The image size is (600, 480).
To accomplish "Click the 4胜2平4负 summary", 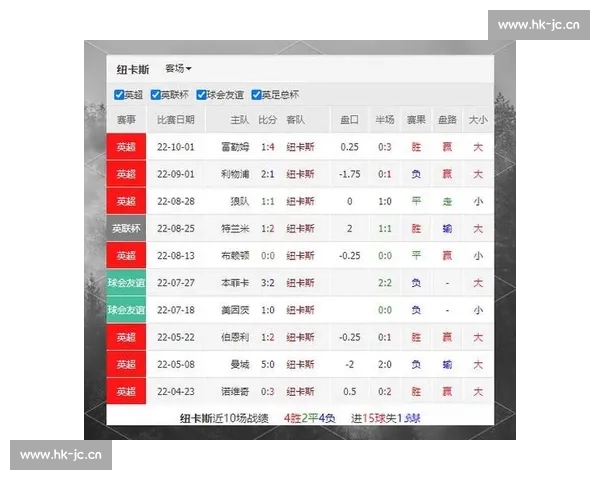I will [x=310, y=418].
